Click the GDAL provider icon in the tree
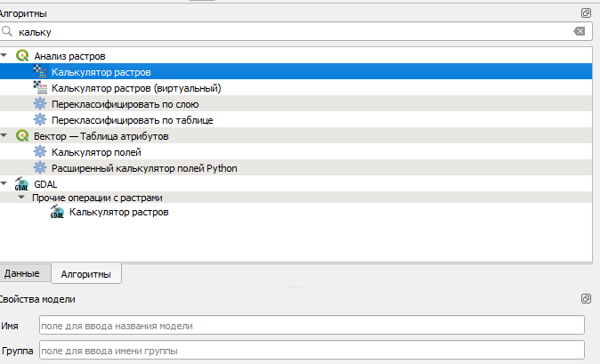 tap(22, 184)
